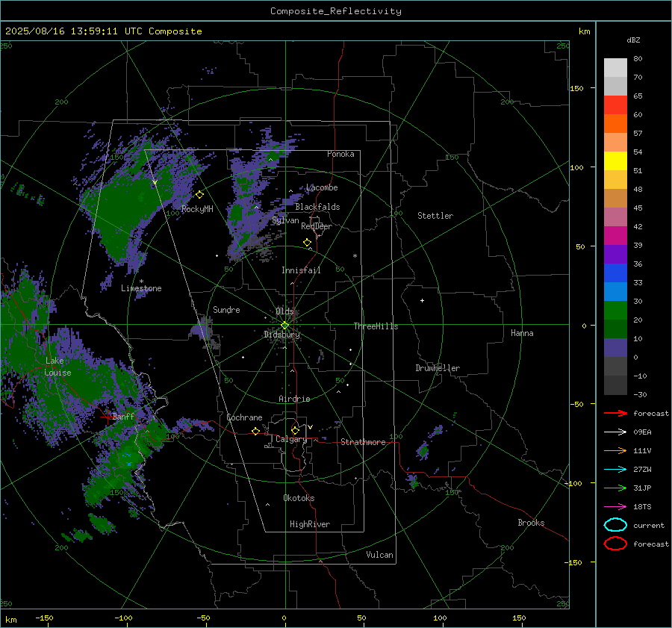Select the red 60-65 dBZ swatch
The width and height of the screenshot is (672, 628).
[x=615, y=105]
